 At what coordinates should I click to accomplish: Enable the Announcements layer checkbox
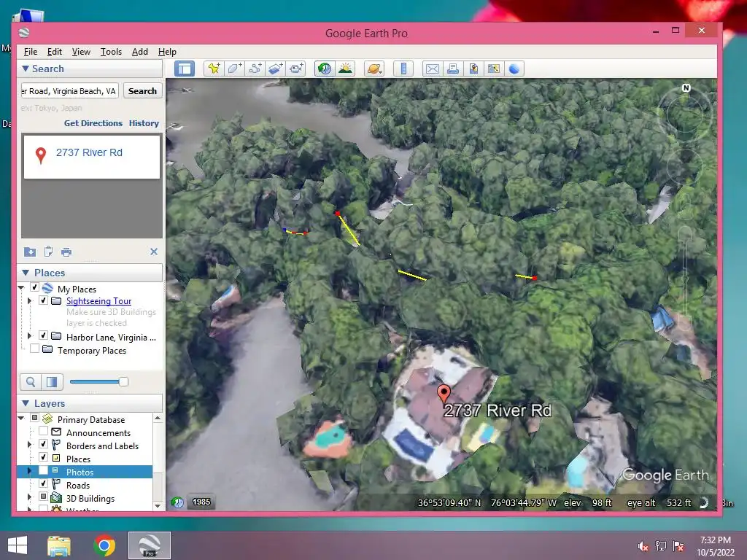point(43,431)
